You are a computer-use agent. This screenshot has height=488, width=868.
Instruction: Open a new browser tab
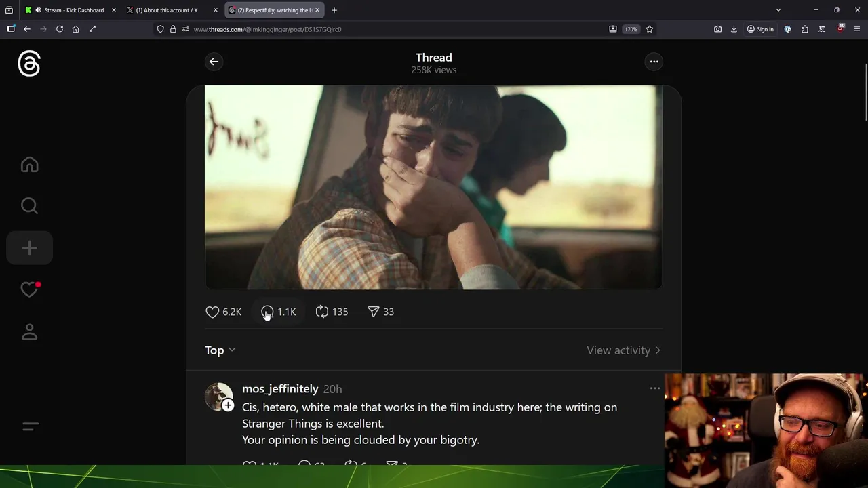coord(334,10)
